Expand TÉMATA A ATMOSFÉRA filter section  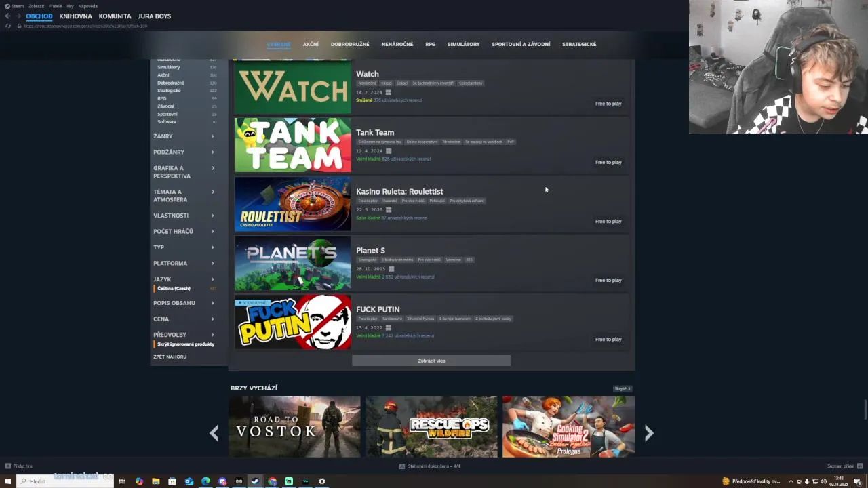pyautogui.click(x=184, y=195)
